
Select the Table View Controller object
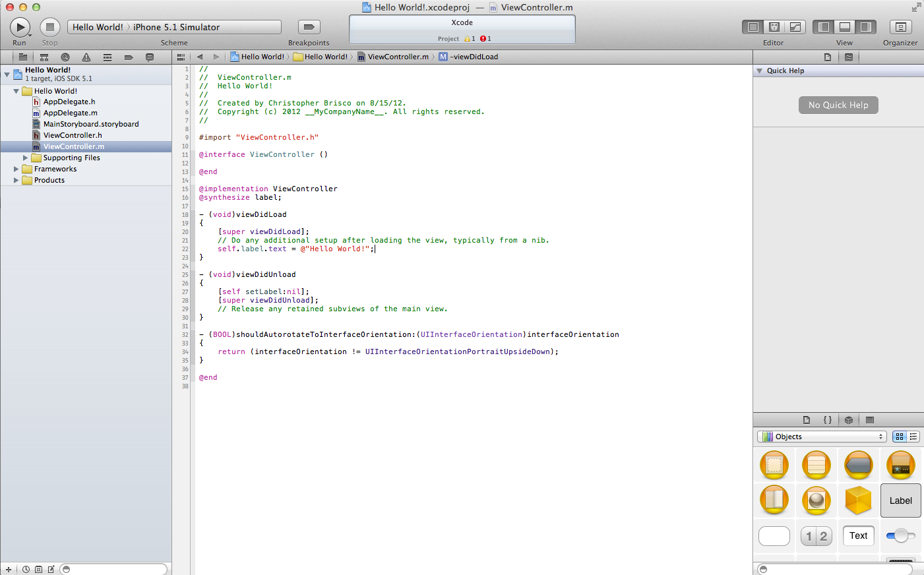point(816,465)
